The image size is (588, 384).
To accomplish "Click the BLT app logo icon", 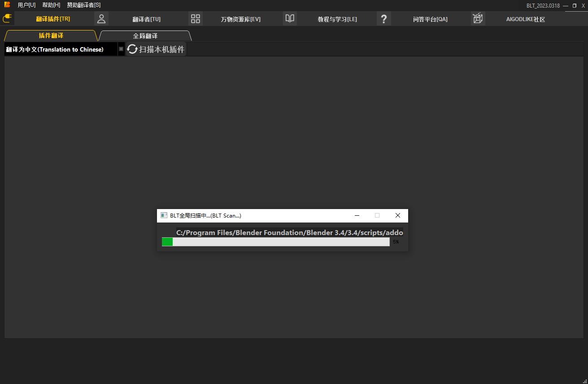I will pyautogui.click(x=7, y=5).
